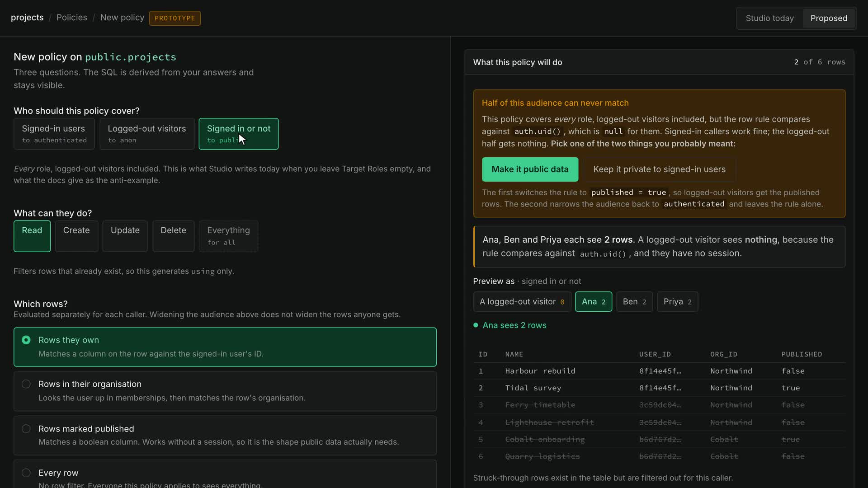The image size is (868, 488).
Task: Click struck-through Ferry timetable row
Action: click(659, 405)
